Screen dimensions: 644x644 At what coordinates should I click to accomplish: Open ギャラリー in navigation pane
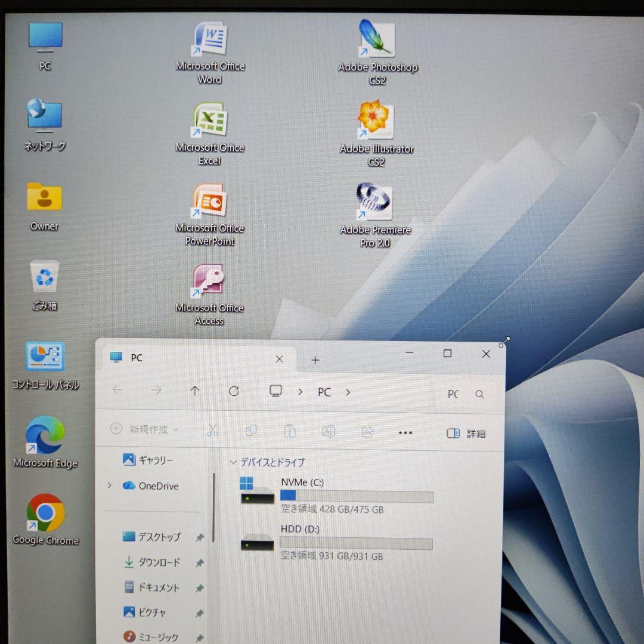pos(148,460)
